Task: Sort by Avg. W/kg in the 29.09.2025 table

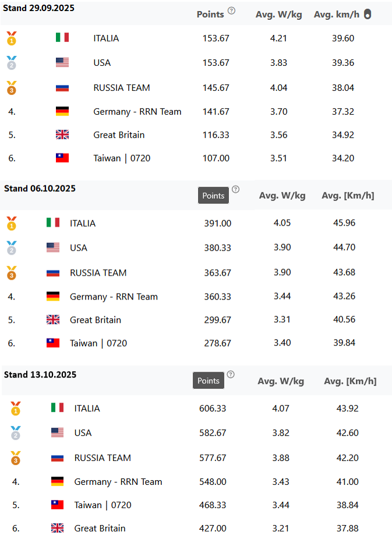Action: [x=278, y=15]
